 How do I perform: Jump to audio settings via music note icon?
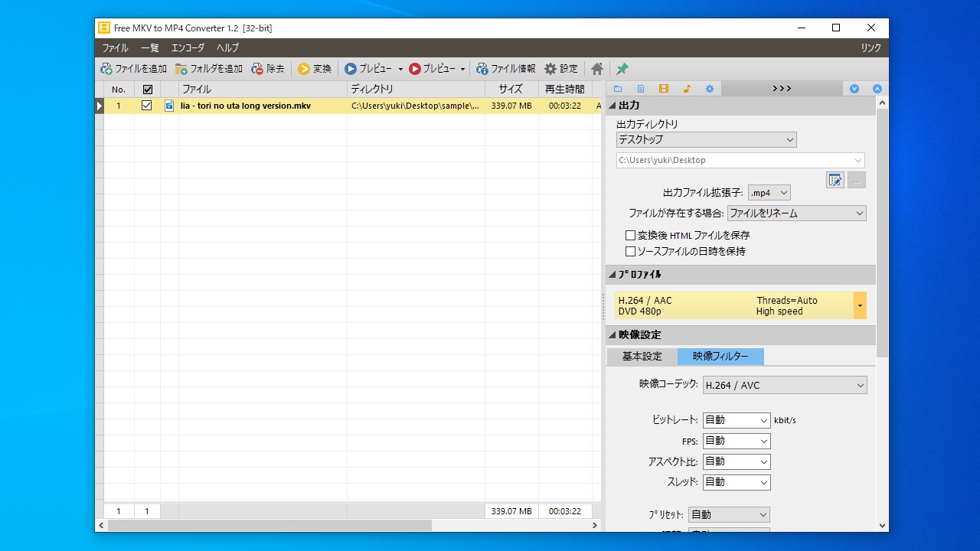point(687,89)
